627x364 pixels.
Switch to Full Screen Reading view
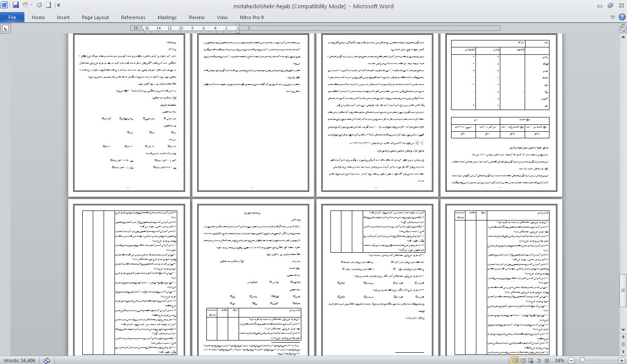click(523, 361)
